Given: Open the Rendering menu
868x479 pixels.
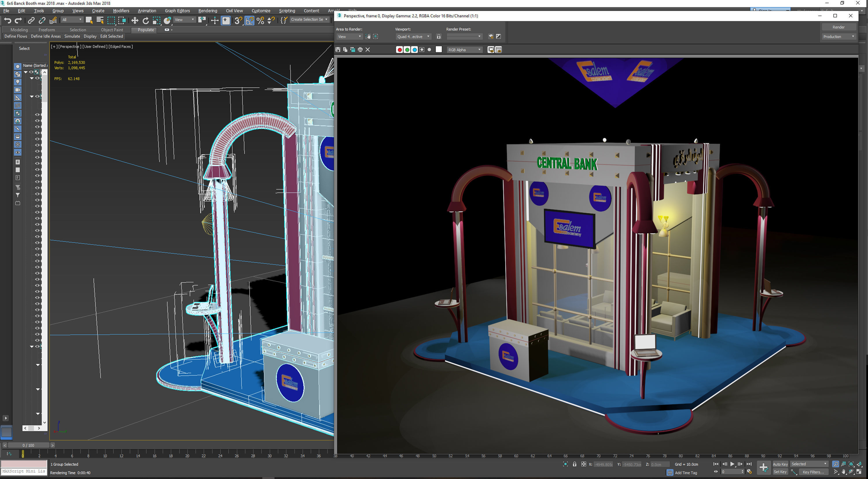Looking at the screenshot, I should 207,10.
